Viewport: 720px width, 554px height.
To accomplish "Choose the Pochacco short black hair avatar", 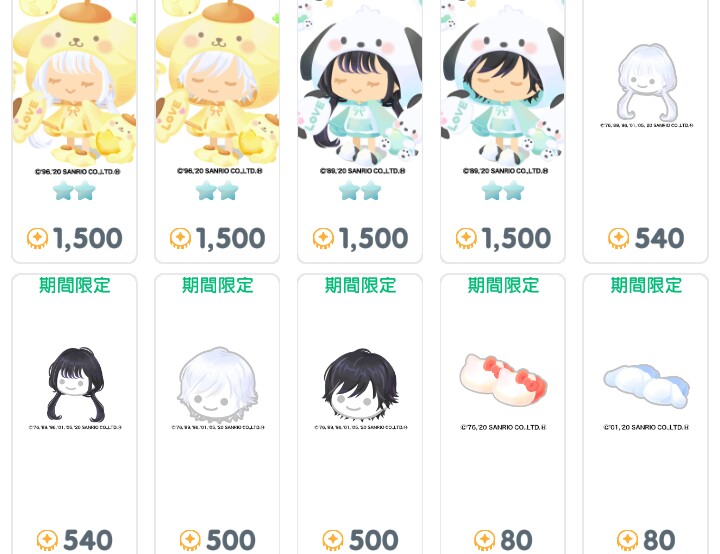I will [503, 83].
